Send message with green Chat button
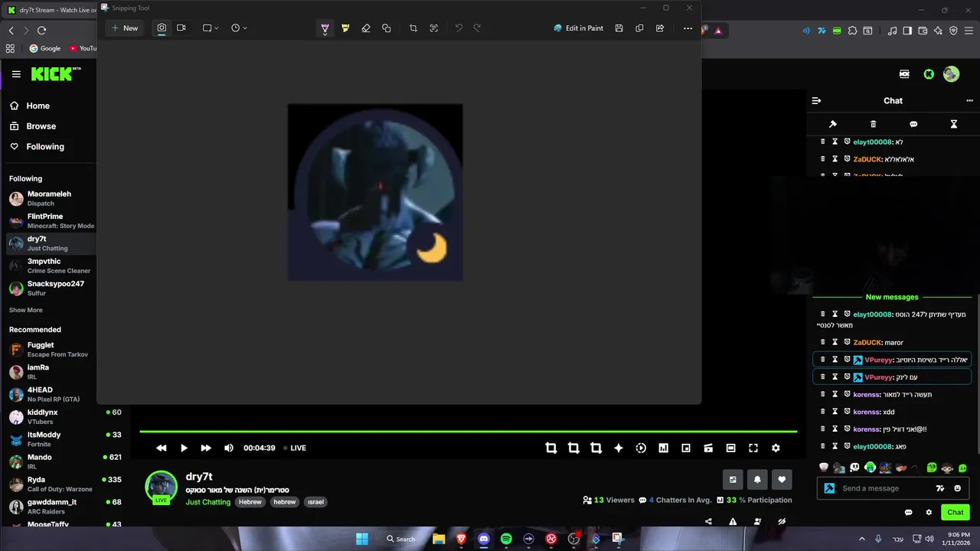This screenshot has width=980, height=551. [955, 512]
